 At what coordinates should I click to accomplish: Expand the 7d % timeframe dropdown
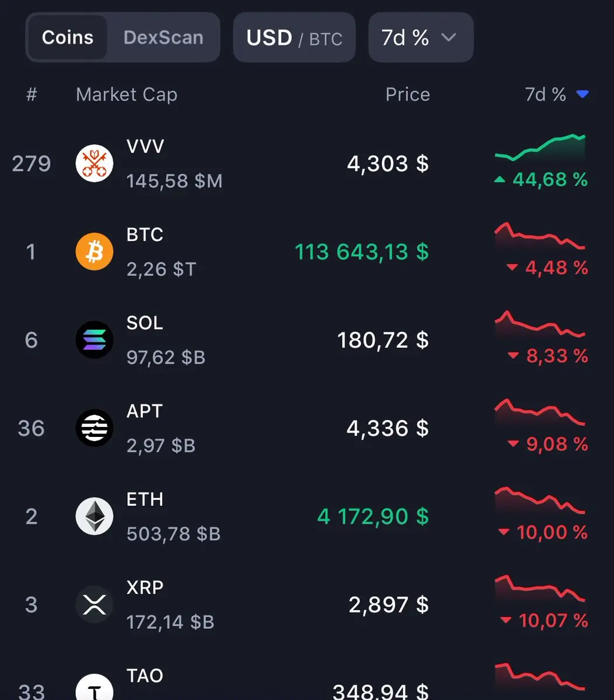420,37
